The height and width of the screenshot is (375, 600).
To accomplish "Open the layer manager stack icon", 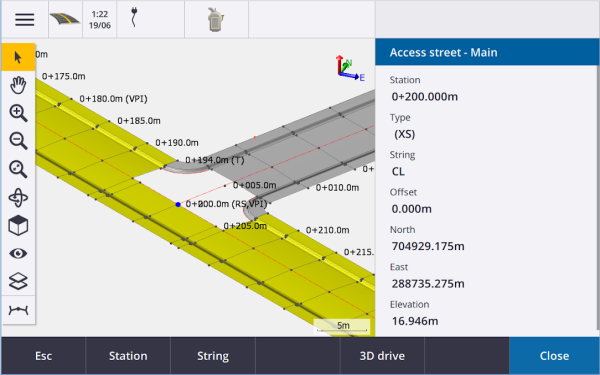I will 18,281.
